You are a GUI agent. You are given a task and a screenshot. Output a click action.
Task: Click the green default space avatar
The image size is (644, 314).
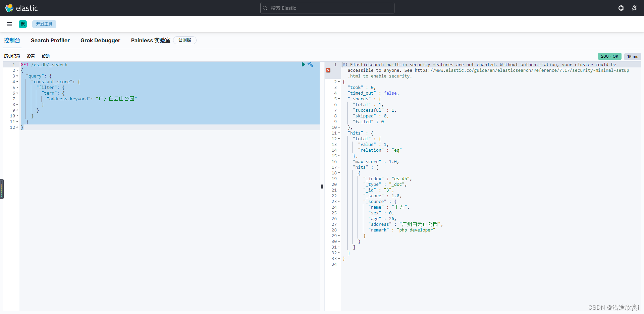pos(23,24)
